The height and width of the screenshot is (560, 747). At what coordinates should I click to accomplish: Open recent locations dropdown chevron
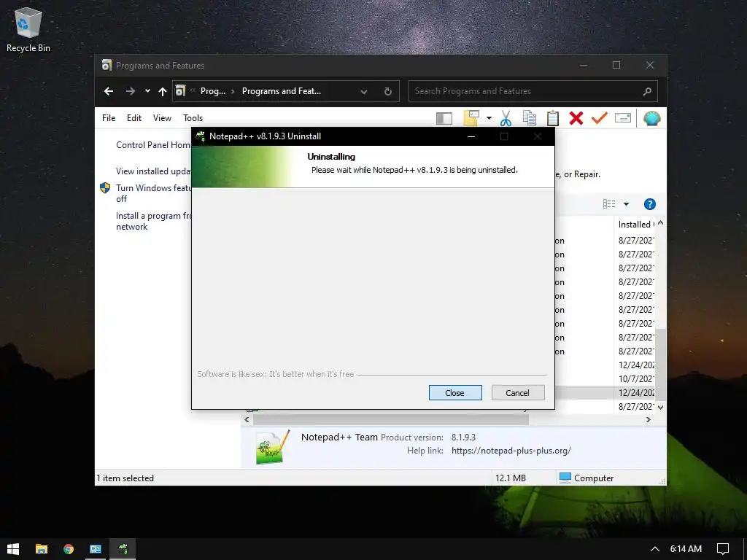(147, 91)
